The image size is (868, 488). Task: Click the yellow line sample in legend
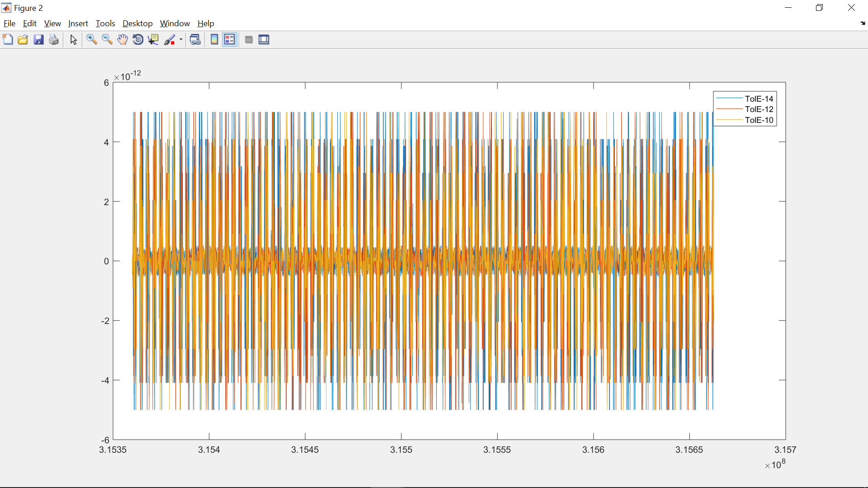(x=729, y=120)
